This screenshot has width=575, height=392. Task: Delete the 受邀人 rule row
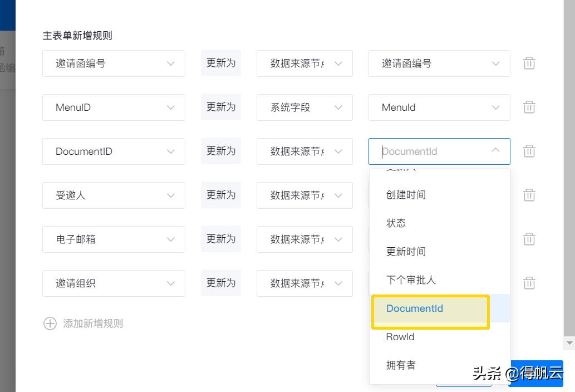tap(529, 195)
